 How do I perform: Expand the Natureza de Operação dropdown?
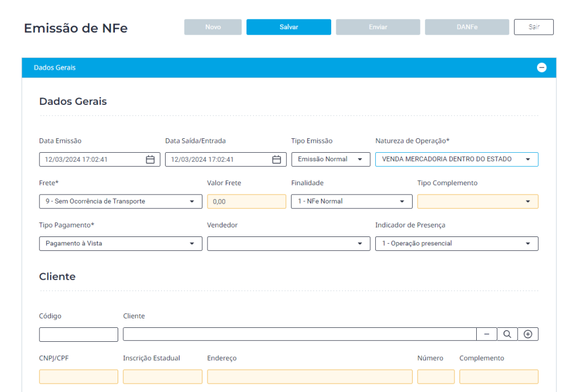456,159
